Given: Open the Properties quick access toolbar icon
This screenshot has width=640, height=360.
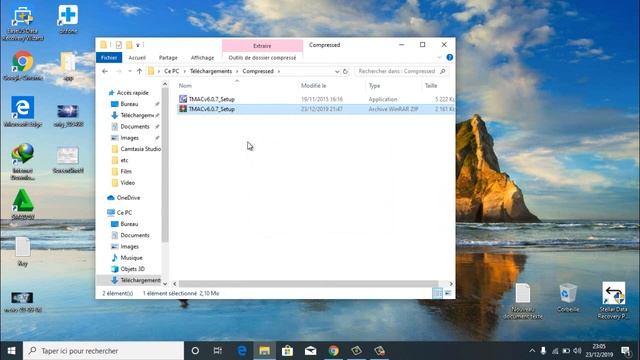Looking at the screenshot, I should (x=118, y=45).
